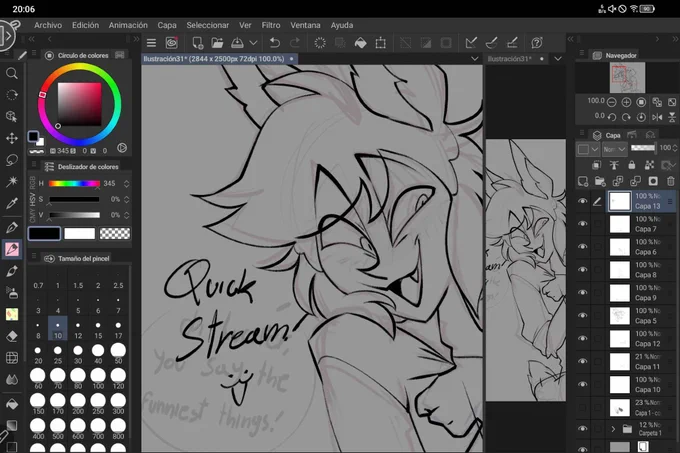Click the hue slider in Deslizador de colores
The width and height of the screenshot is (680, 453).
(x=74, y=184)
